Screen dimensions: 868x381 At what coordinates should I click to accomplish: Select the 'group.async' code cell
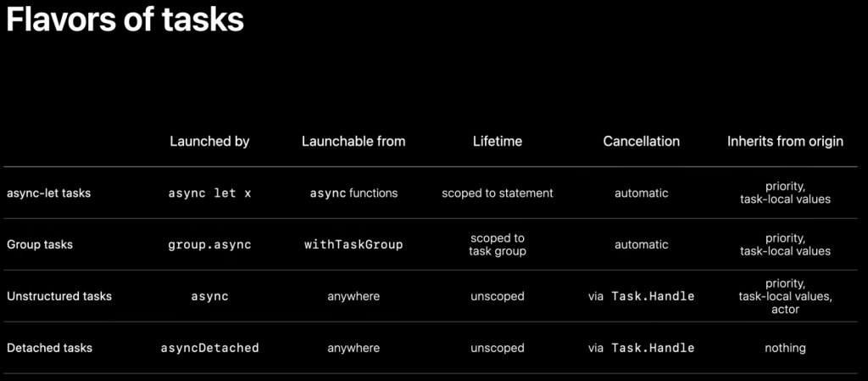point(210,244)
